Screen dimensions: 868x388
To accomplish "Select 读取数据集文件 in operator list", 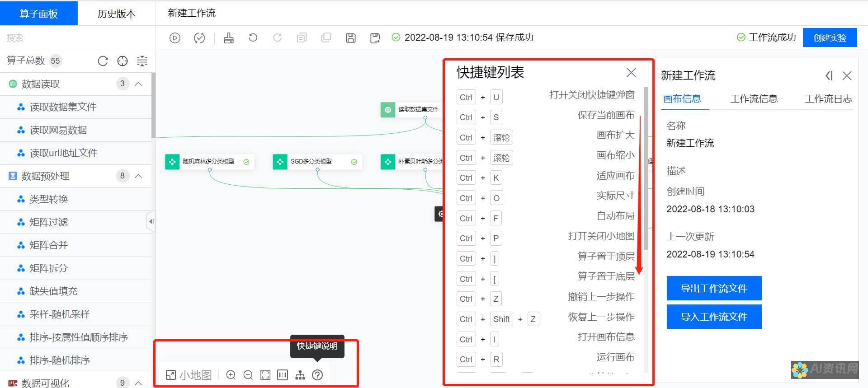I will tap(75, 107).
